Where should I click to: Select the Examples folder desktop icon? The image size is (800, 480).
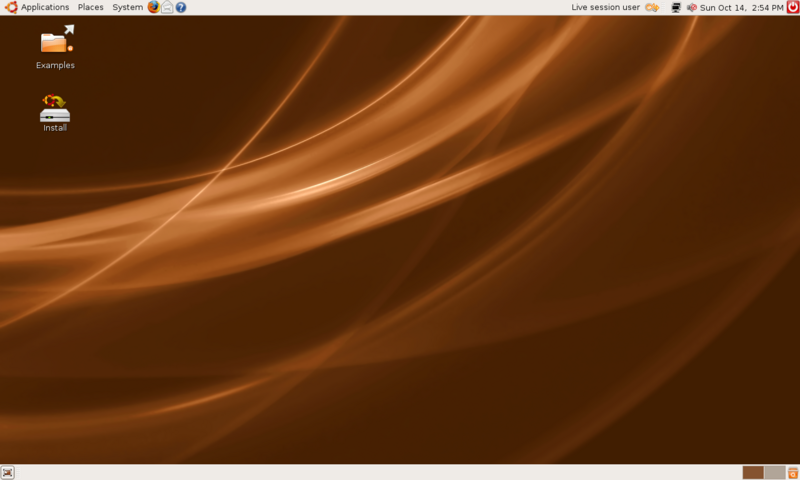click(56, 47)
